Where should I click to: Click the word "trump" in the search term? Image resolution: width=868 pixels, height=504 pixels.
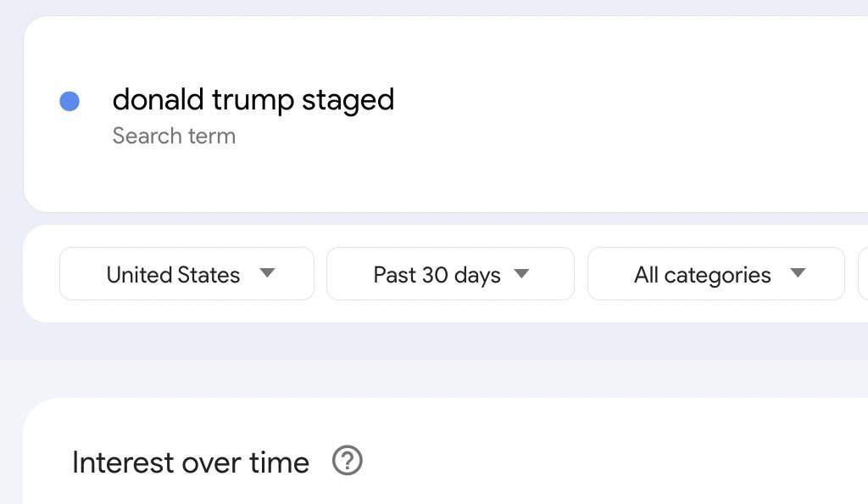[253, 101]
